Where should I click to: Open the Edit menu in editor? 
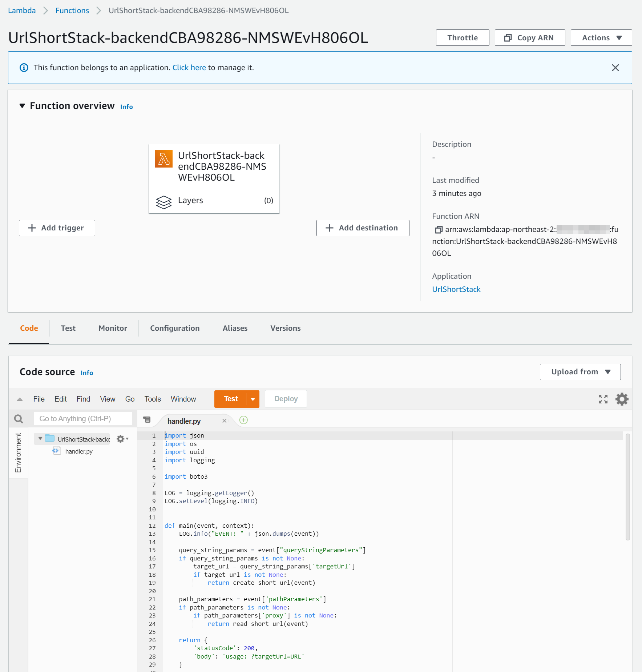click(60, 399)
